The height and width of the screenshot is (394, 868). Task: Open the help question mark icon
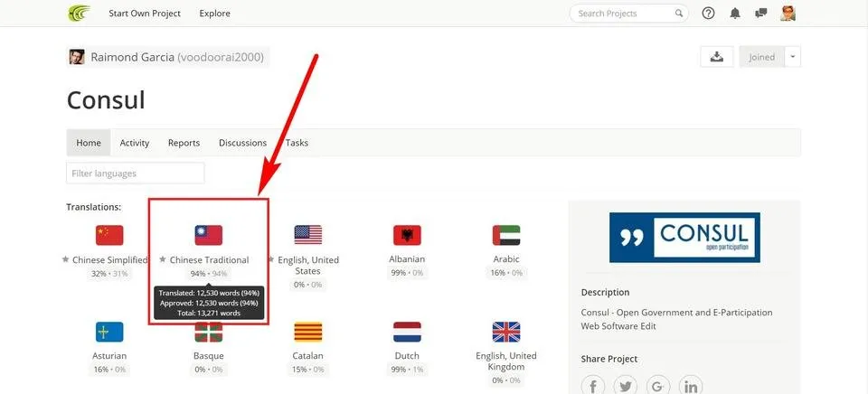tap(708, 14)
